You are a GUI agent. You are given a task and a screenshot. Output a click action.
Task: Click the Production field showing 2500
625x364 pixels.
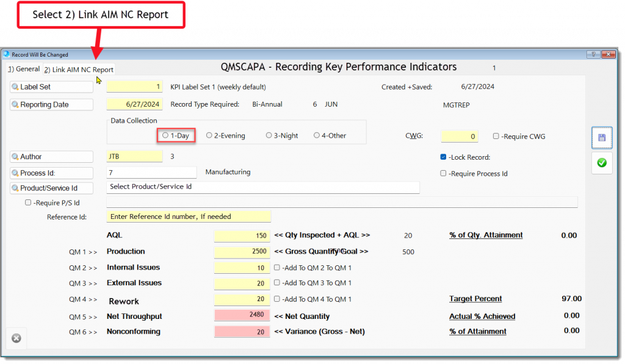tap(242, 251)
